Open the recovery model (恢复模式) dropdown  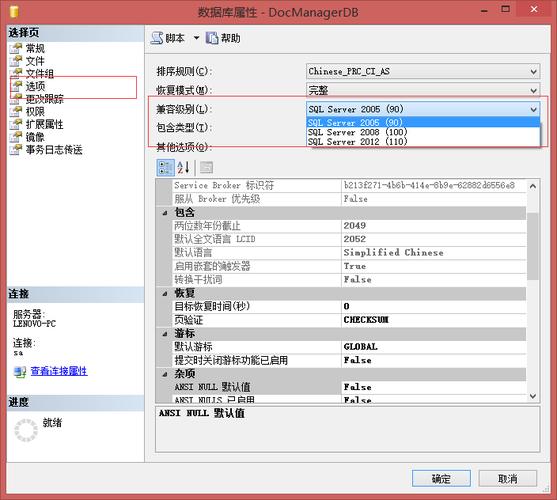coord(423,90)
